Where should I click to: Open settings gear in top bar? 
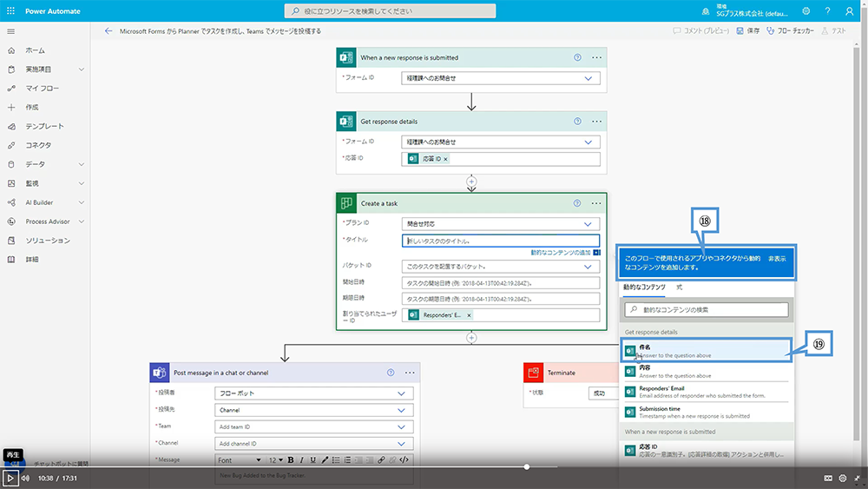click(806, 11)
